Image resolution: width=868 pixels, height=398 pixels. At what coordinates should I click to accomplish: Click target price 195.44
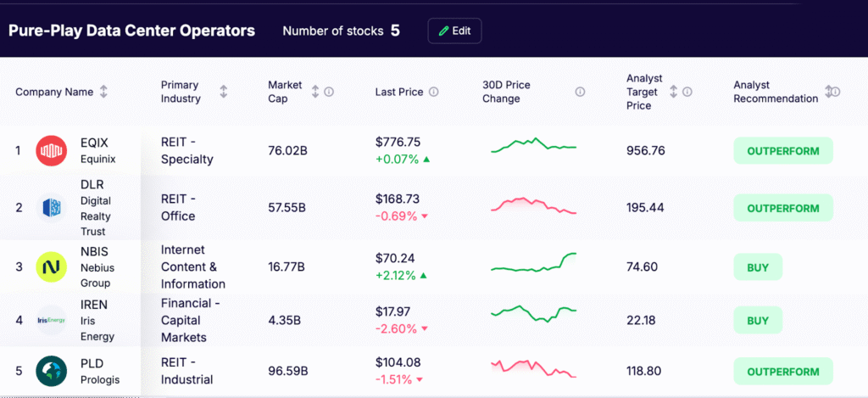pyautogui.click(x=645, y=208)
